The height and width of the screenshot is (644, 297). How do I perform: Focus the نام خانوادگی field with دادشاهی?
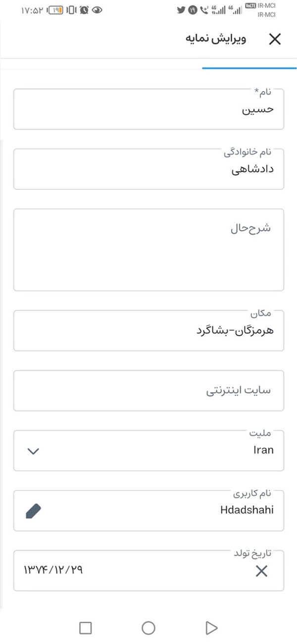pos(148,169)
